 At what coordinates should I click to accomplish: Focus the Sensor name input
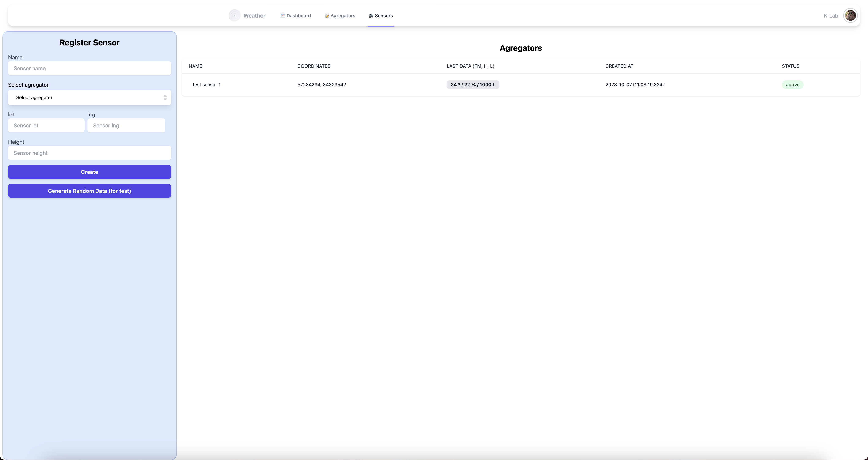tap(90, 68)
